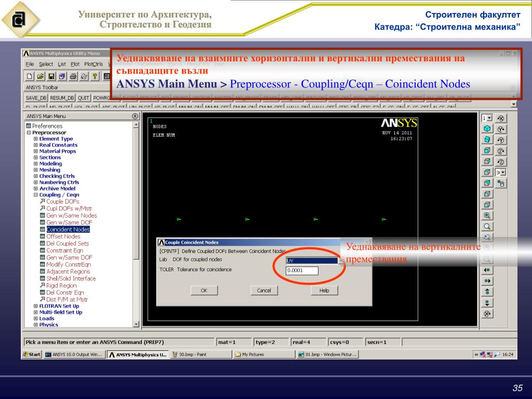Viewport: 532px width, 399px height.
Task: Click the New Analysis toolbar icon
Action: pos(30,76)
